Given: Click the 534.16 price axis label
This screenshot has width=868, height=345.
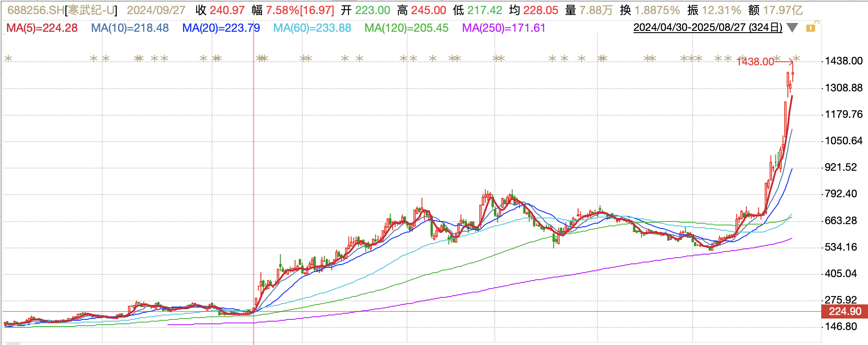Looking at the screenshot, I should [841, 247].
